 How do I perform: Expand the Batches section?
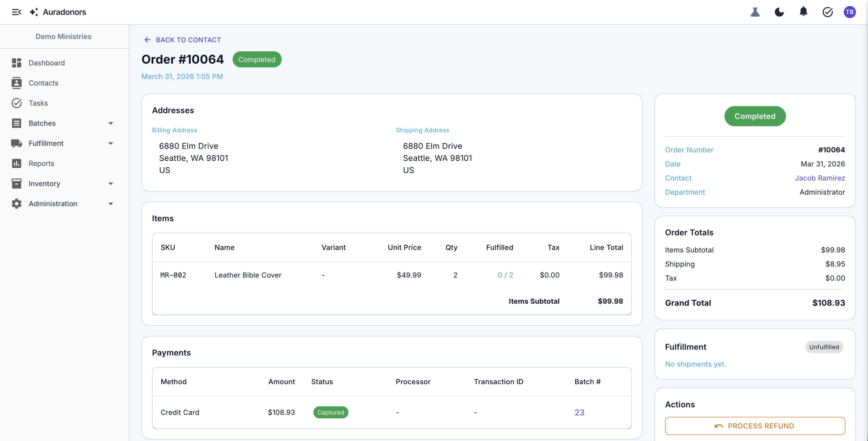click(x=111, y=123)
